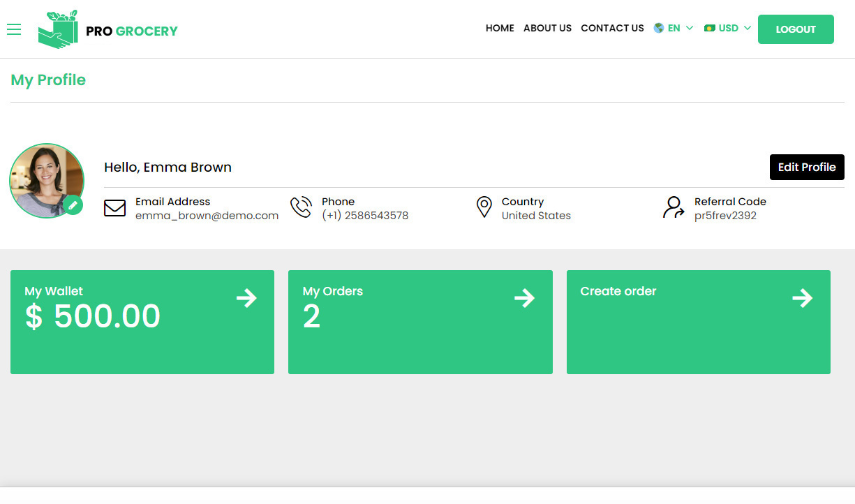Click the phone handset icon
Viewport: 855px width, 504px height.
[301, 207]
